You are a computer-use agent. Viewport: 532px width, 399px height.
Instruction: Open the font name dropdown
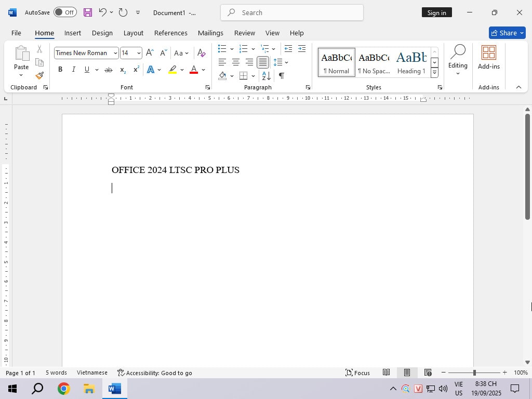[115, 54]
